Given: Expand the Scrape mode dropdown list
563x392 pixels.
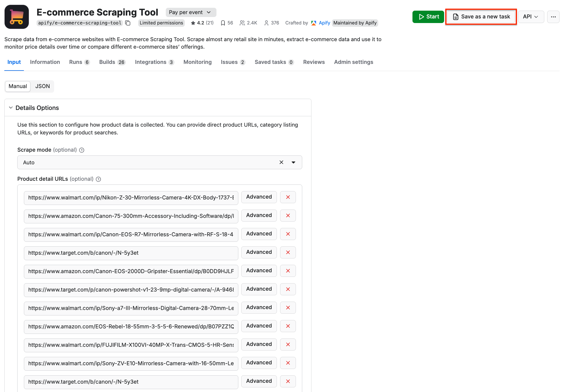Looking at the screenshot, I should (294, 162).
